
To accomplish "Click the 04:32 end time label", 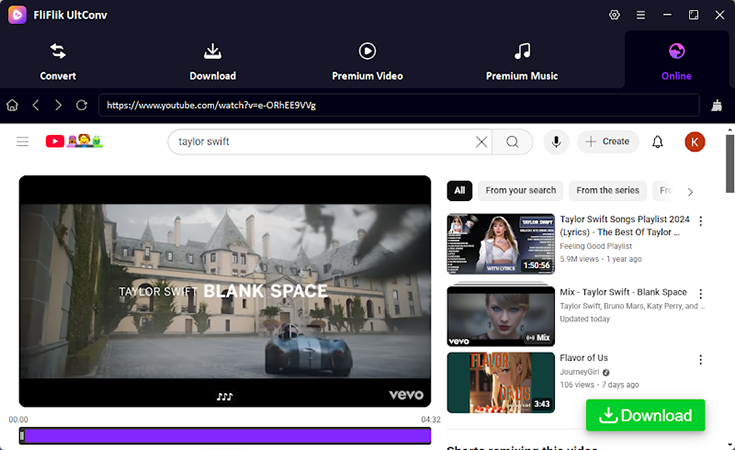I will (x=430, y=420).
